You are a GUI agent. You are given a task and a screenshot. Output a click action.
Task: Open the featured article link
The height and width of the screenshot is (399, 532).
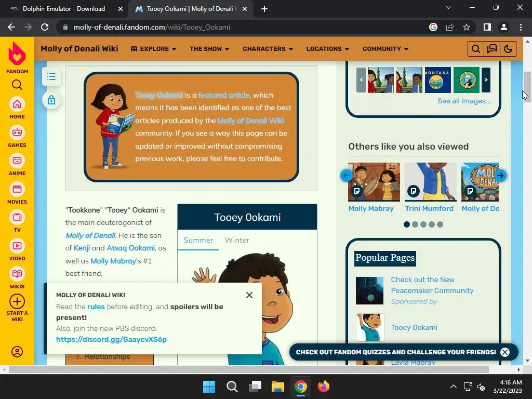click(223, 96)
